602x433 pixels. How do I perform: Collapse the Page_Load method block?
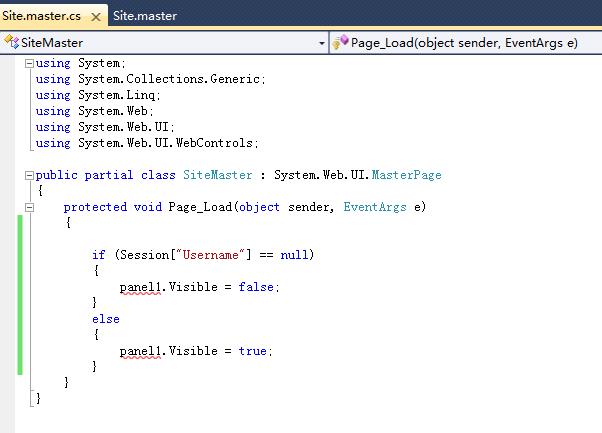[x=29, y=208]
